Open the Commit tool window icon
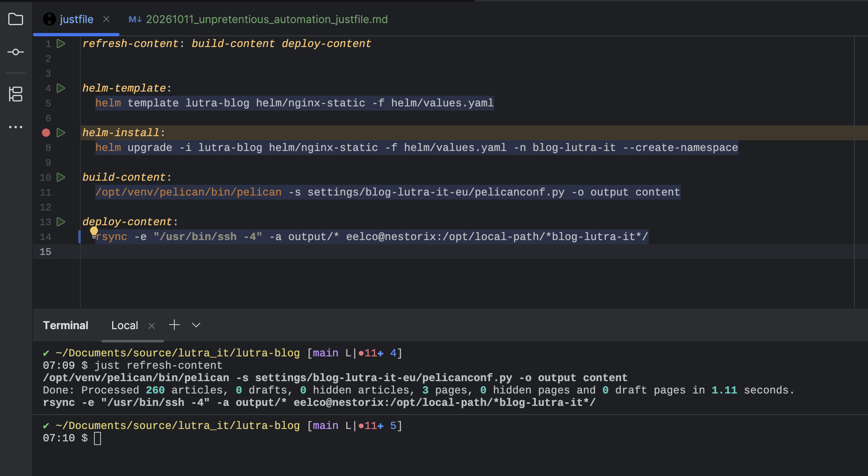Viewport: 868px width, 476px height. (x=16, y=52)
